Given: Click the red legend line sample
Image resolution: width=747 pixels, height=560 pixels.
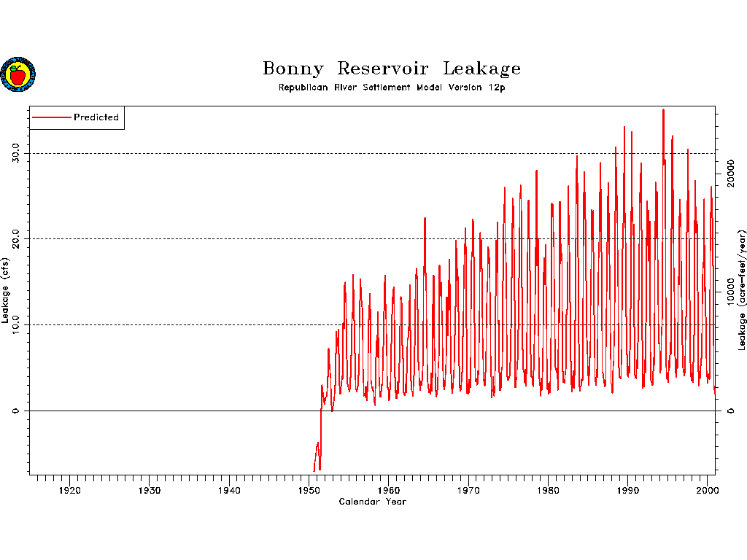Looking at the screenshot, I should (52, 117).
